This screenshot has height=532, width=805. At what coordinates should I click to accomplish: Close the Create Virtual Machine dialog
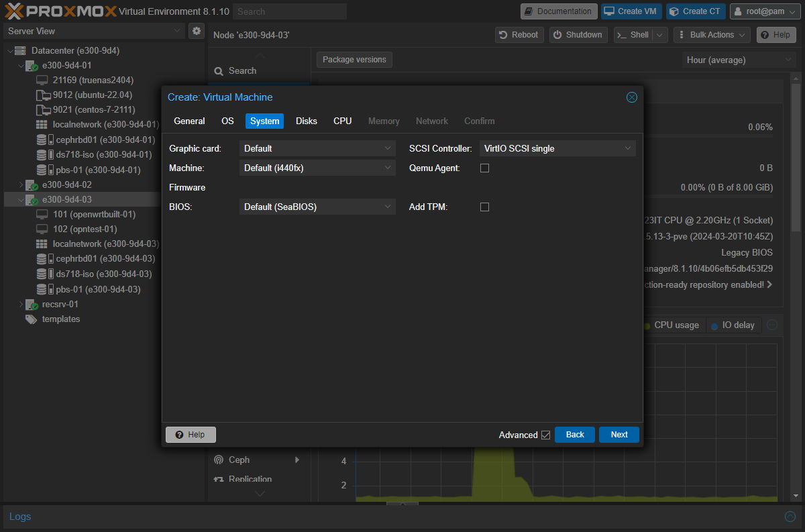tap(631, 97)
